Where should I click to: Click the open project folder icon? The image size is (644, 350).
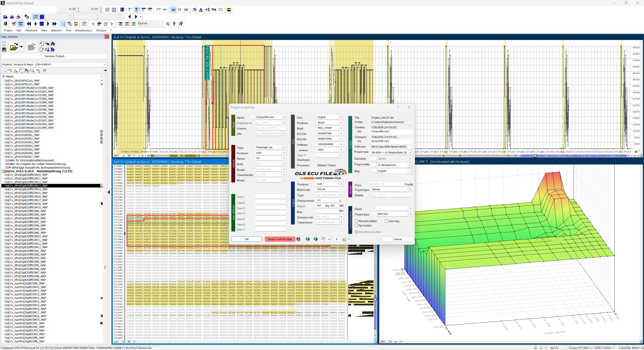[14, 47]
